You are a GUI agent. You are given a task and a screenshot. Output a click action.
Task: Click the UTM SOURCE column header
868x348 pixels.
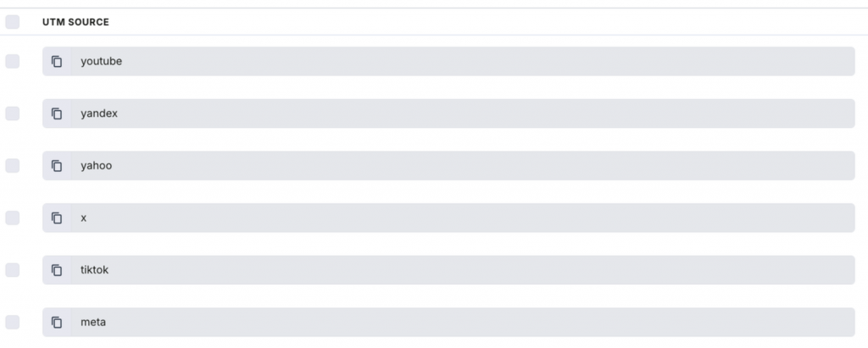click(75, 22)
